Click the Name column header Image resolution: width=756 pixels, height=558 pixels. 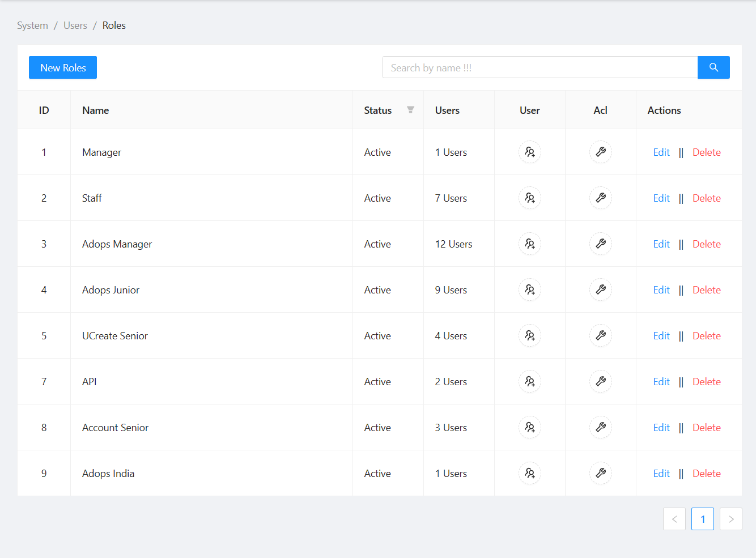coord(211,110)
